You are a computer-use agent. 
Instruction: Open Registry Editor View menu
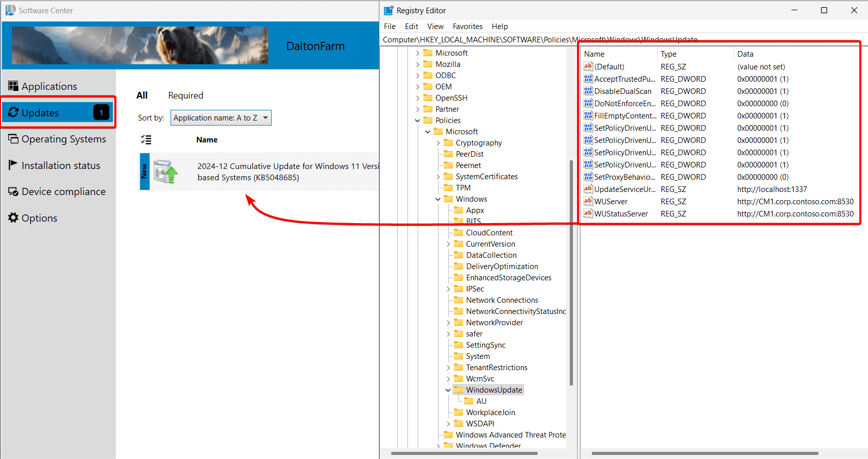(436, 27)
